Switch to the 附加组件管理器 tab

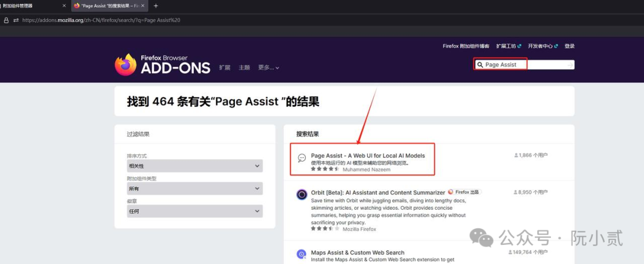pos(33,6)
